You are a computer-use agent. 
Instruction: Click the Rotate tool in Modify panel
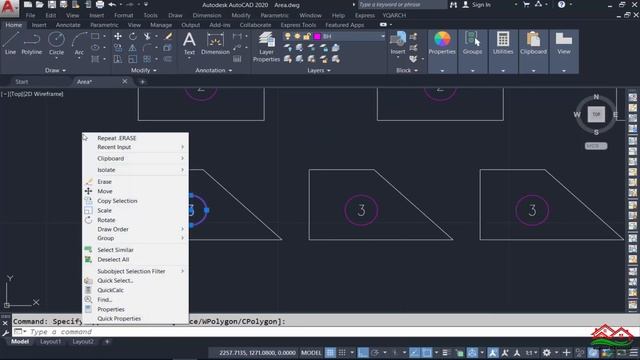133,36
